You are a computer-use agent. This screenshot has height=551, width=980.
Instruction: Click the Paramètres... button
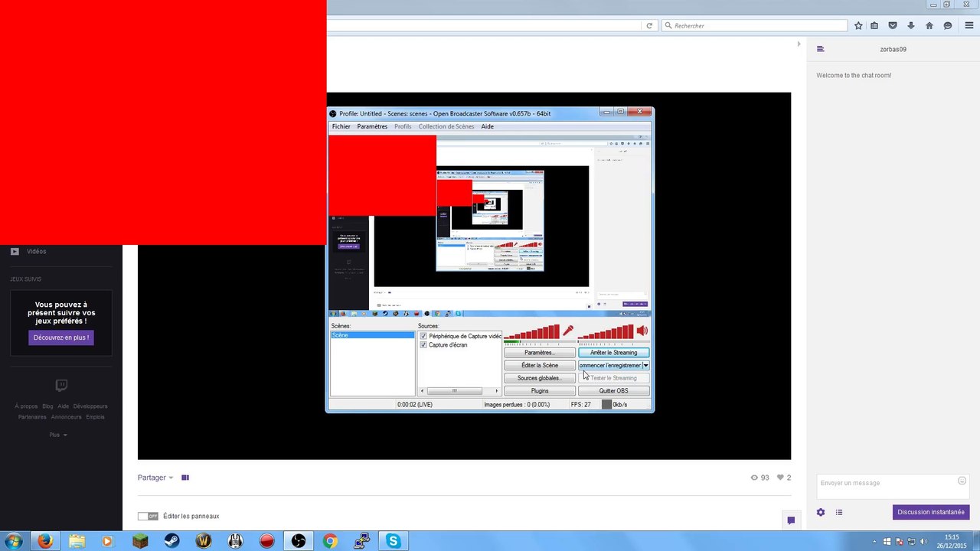pyautogui.click(x=540, y=353)
